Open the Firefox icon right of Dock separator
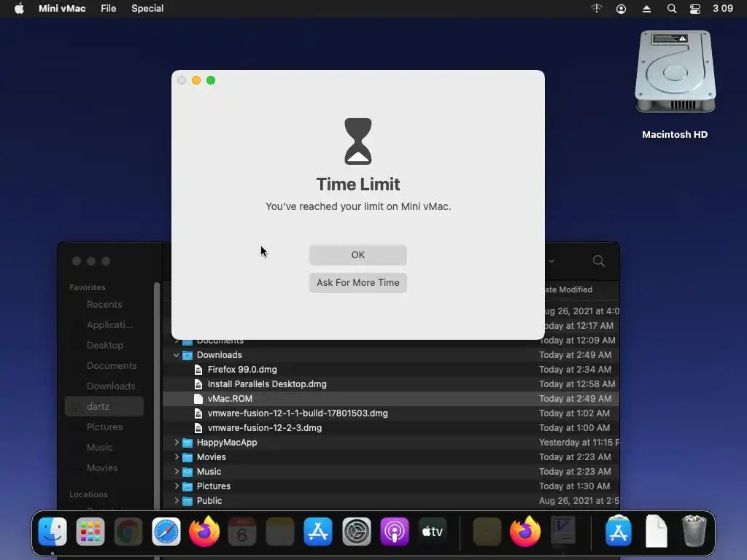The width and height of the screenshot is (747, 560). 525,531
